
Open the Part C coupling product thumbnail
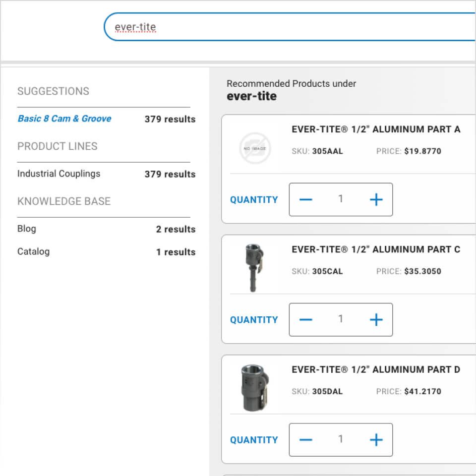tap(254, 267)
